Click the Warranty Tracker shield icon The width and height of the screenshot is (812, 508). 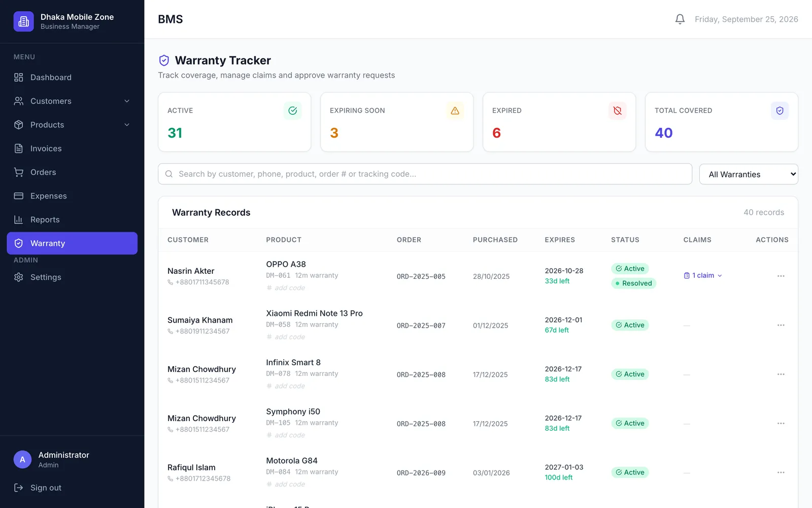pyautogui.click(x=164, y=60)
